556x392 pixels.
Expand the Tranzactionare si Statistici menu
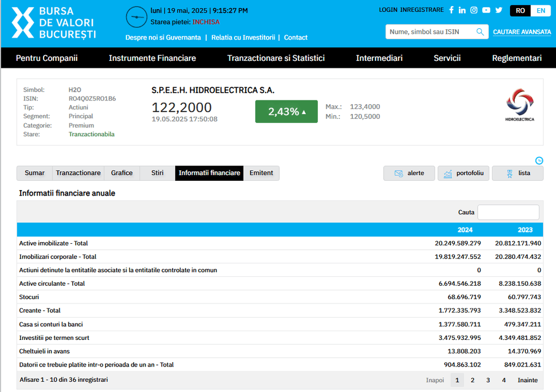[276, 58]
